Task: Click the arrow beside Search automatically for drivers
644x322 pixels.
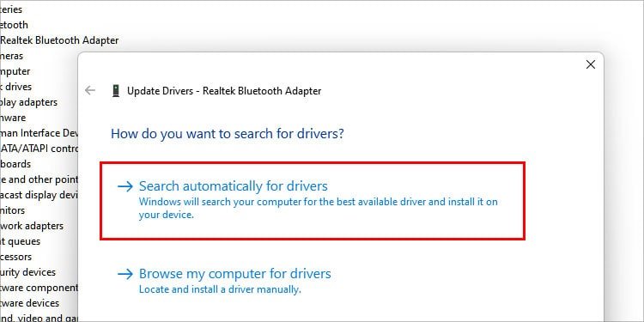Action: (x=125, y=186)
